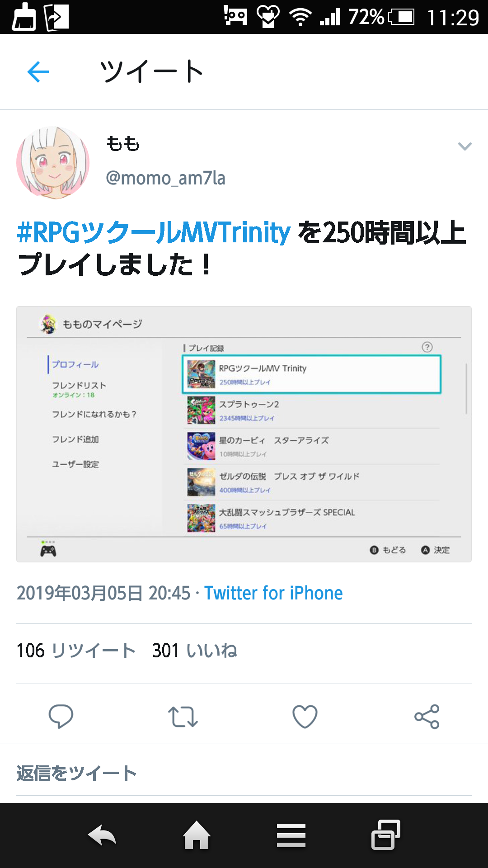The height and width of the screenshot is (868, 488).
Task: Tap Android back navigation button
Action: pyautogui.click(x=102, y=835)
